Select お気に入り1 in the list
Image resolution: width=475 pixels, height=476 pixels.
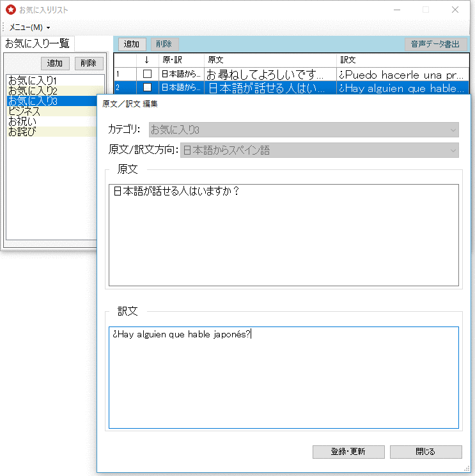33,81
